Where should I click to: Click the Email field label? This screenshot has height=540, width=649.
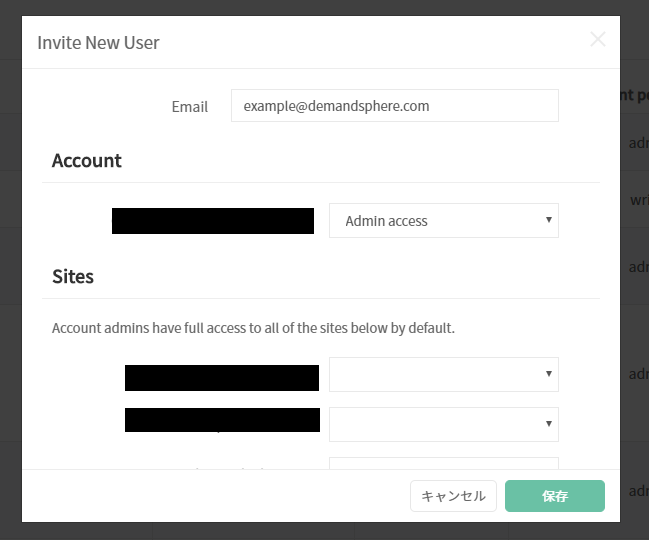[x=190, y=107]
